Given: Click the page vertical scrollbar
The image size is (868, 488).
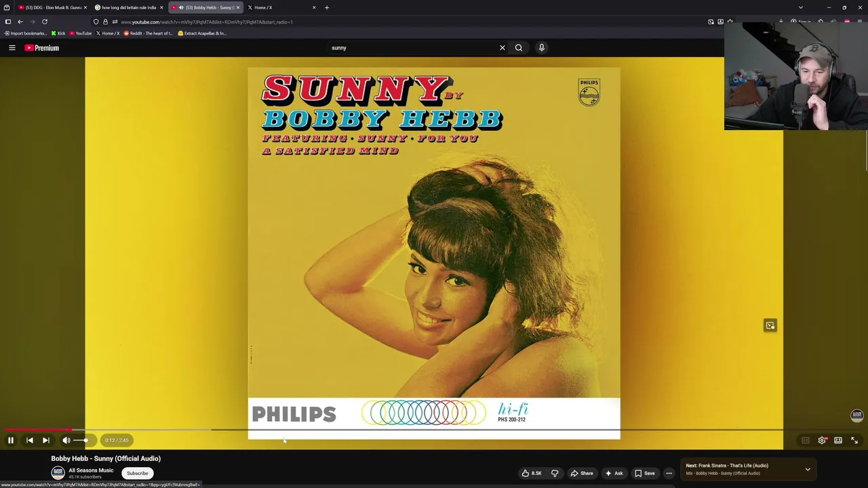Looking at the screenshot, I should (866, 149).
